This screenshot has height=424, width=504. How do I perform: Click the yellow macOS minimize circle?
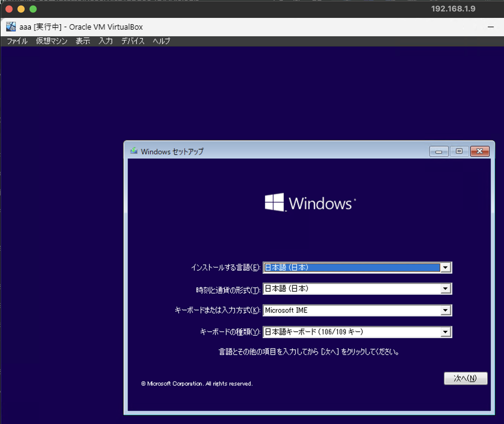point(21,9)
